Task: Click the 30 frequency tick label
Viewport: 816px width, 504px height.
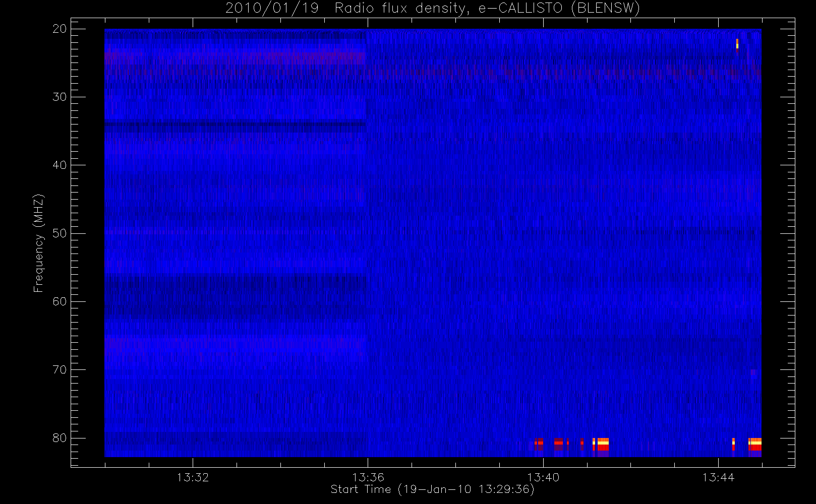Action: pos(60,97)
